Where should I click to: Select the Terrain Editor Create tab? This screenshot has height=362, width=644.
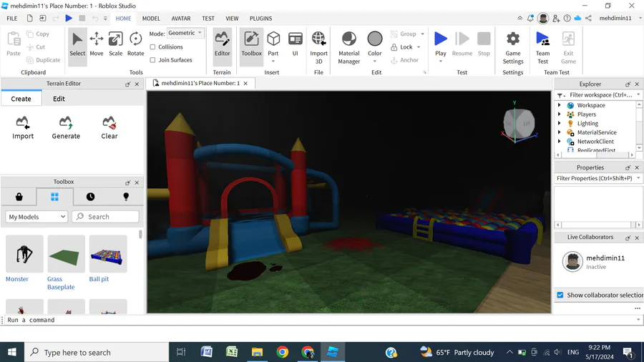pyautogui.click(x=21, y=99)
